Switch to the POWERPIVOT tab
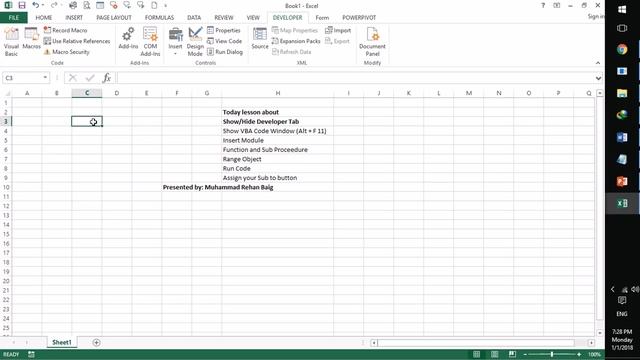The width and height of the screenshot is (640, 360). coord(359,18)
